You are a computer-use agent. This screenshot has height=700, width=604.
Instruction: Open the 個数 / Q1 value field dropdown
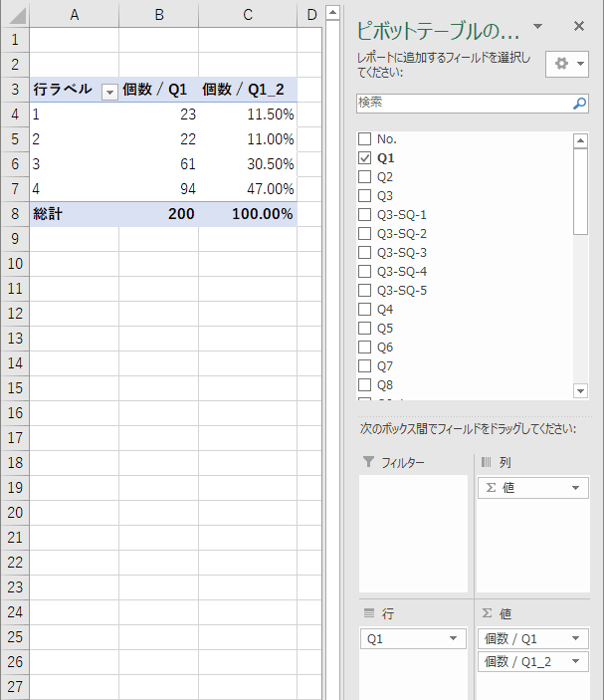[x=577, y=639]
